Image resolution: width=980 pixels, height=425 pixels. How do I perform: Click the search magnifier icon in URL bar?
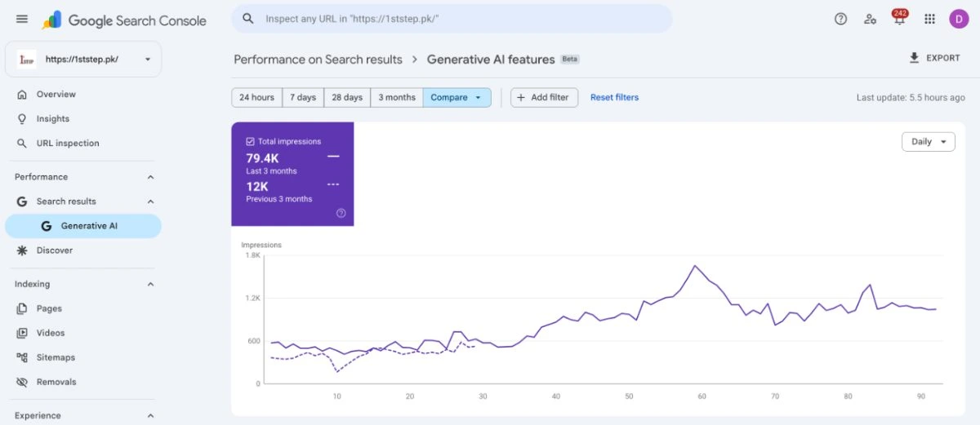(x=249, y=19)
